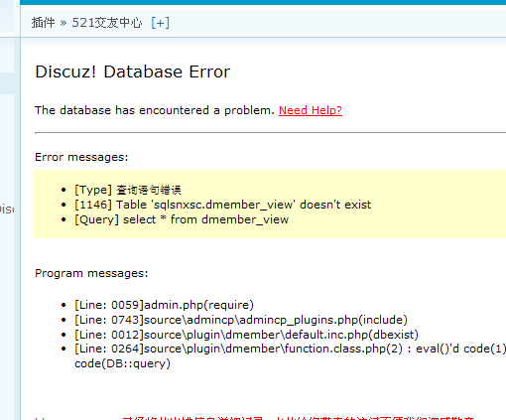The image size is (506, 420).
Task: Click the partially visible sidebar item on left
Action: [7, 210]
